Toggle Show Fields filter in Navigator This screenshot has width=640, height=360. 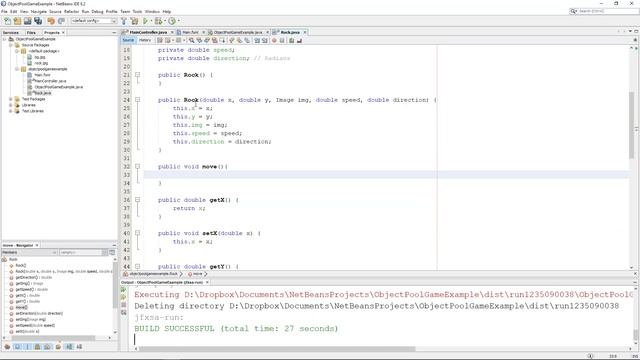17,347
